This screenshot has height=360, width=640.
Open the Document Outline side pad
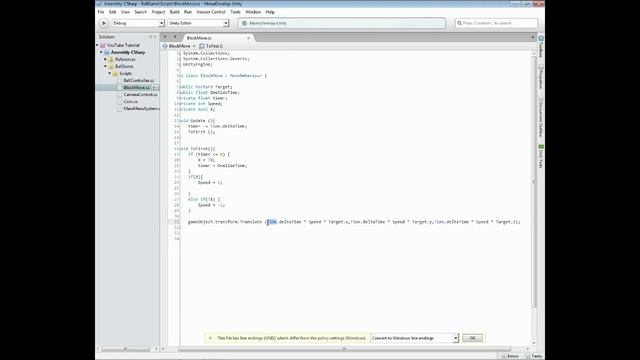(541, 118)
